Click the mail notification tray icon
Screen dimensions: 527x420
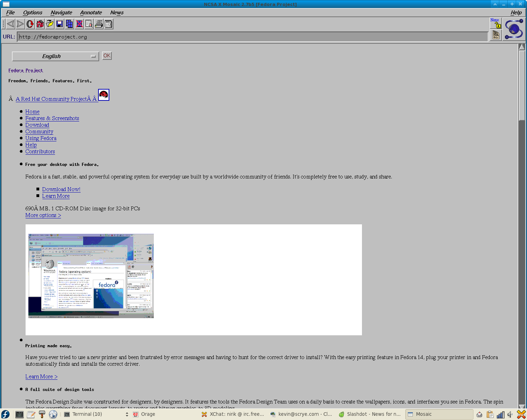479,414
